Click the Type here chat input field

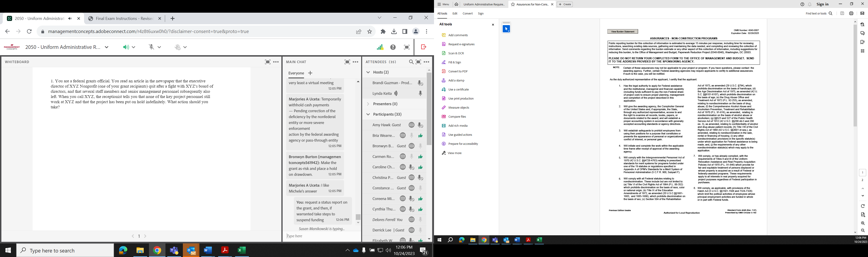(320, 236)
